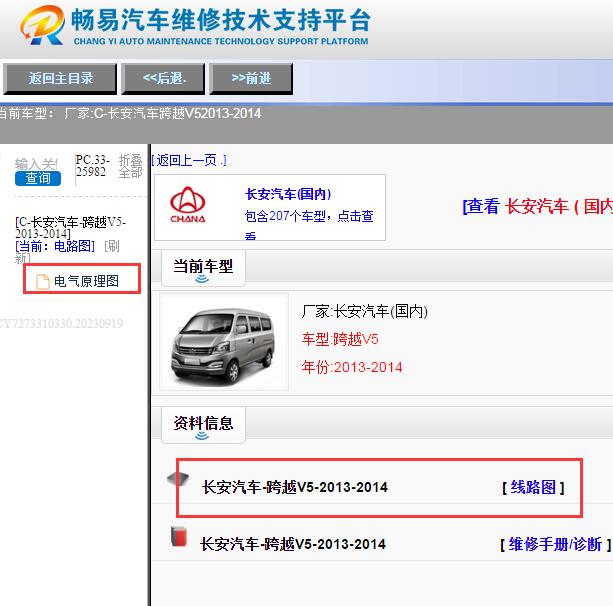613x606 pixels.
Task: Click the document icon beside 电气原理图
Action: [x=43, y=281]
